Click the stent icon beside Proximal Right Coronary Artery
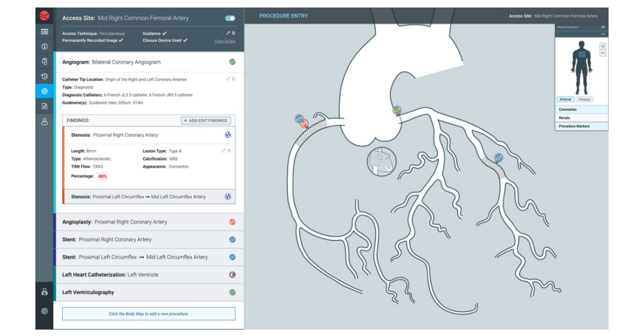 click(232, 240)
